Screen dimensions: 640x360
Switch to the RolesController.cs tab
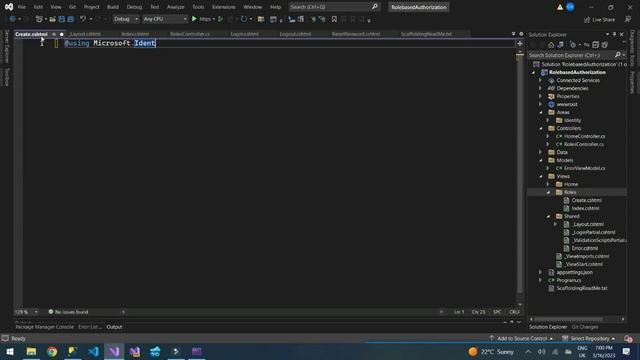(190, 34)
